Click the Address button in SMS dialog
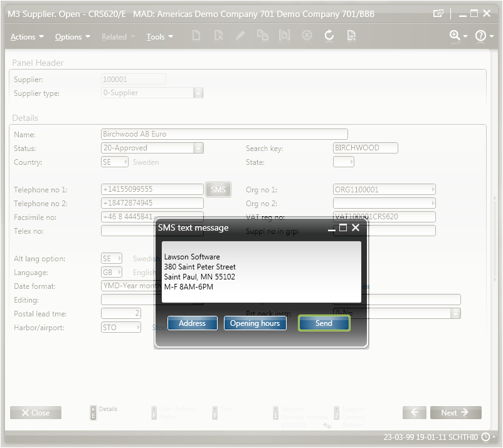The image size is (503, 448). [x=192, y=323]
